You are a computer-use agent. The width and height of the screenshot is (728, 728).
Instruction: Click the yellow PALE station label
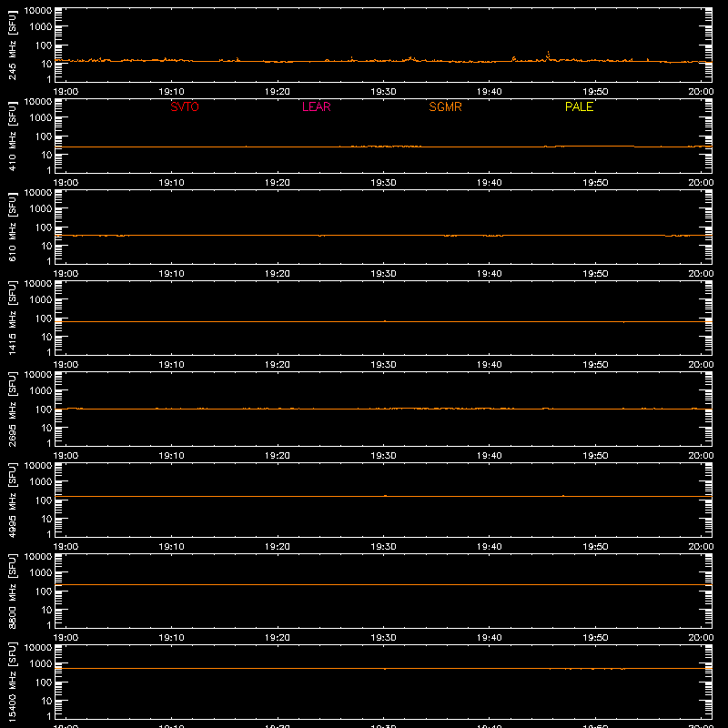pyautogui.click(x=579, y=106)
